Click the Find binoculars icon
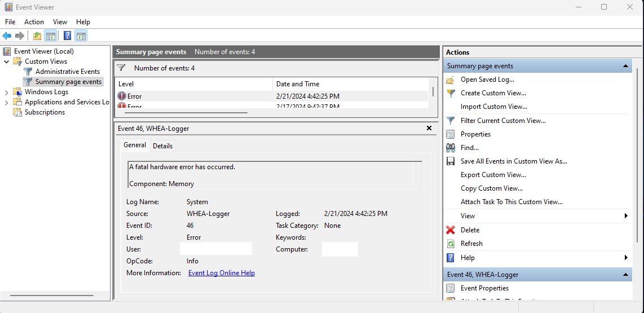Viewport: 644px width, 313px height. click(x=451, y=148)
